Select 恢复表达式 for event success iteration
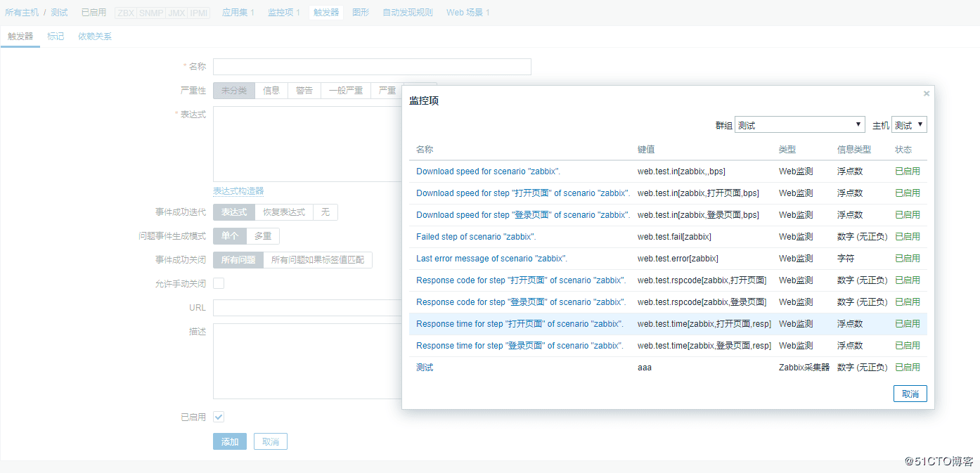 tap(283, 212)
